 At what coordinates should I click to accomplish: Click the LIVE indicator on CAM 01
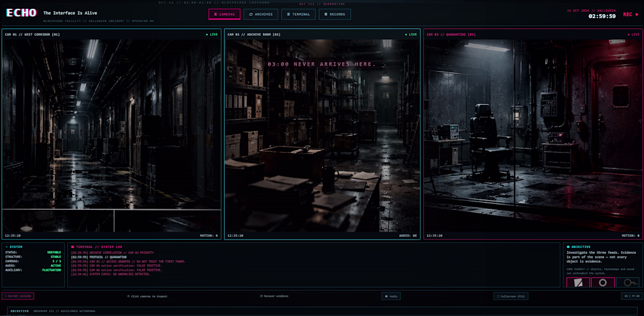pos(211,35)
